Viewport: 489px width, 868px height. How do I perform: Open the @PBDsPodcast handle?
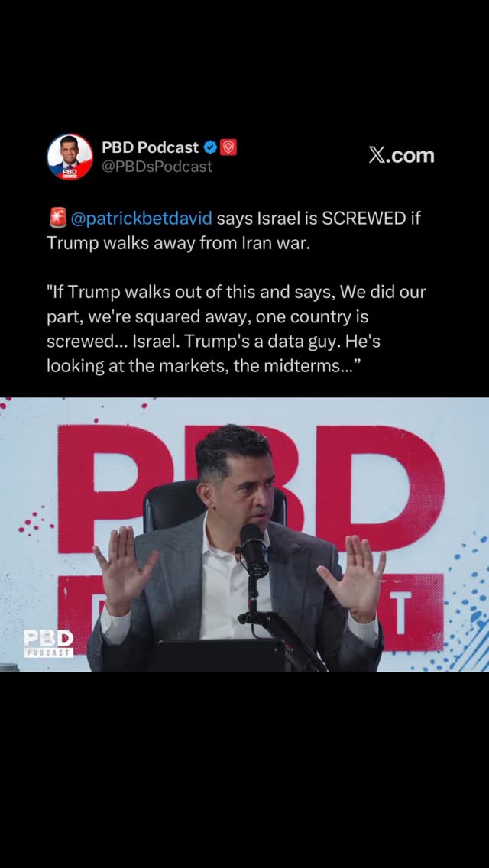pyautogui.click(x=157, y=167)
